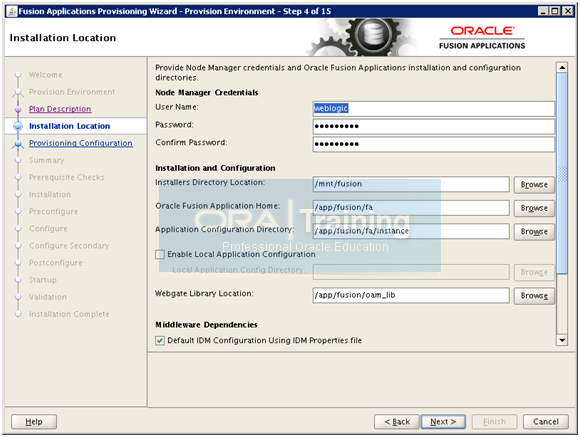The height and width of the screenshot is (437, 580).
Task: Click the Postconfigure step label
Action: 56,263
